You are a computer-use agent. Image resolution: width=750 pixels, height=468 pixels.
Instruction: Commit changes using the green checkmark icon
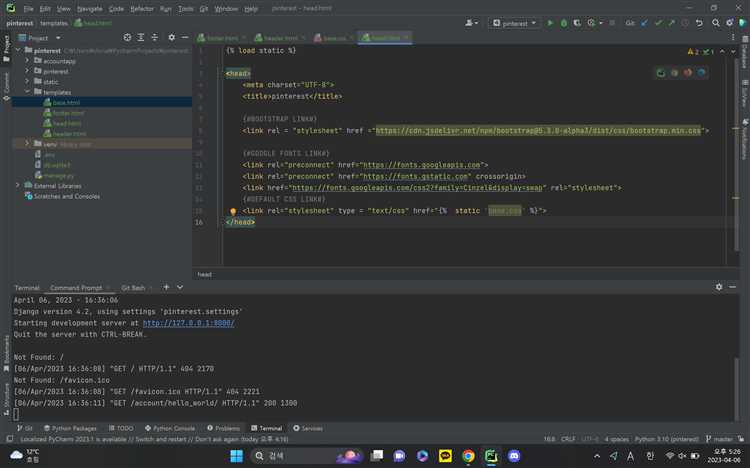(x=658, y=23)
